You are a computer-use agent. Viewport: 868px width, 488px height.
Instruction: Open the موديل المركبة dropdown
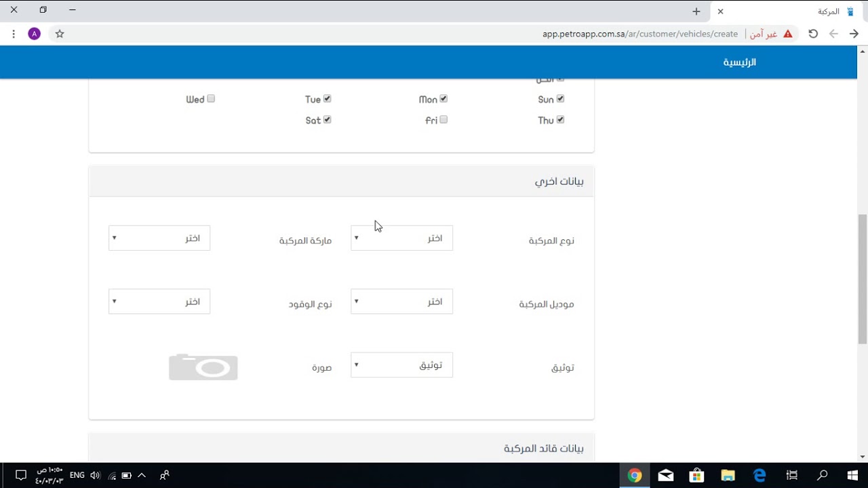401,302
